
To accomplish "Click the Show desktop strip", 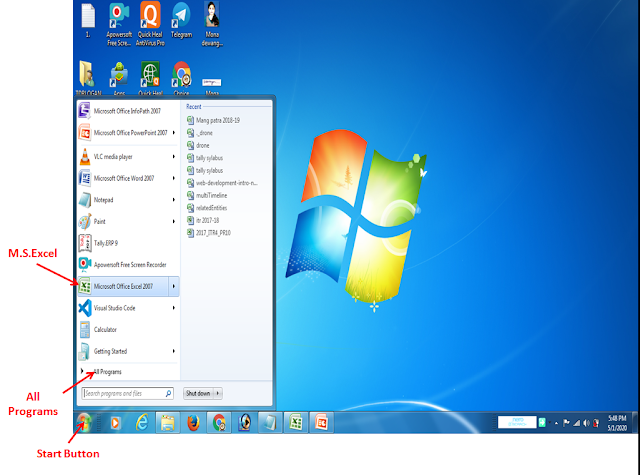I will point(635,423).
